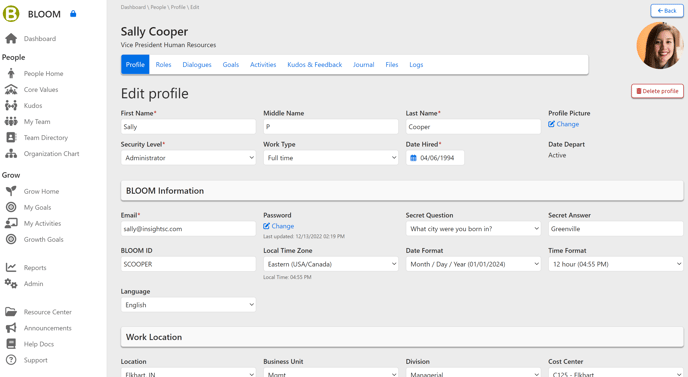Image resolution: width=688 pixels, height=377 pixels.
Task: Click the Support question mark icon
Action: point(11,360)
